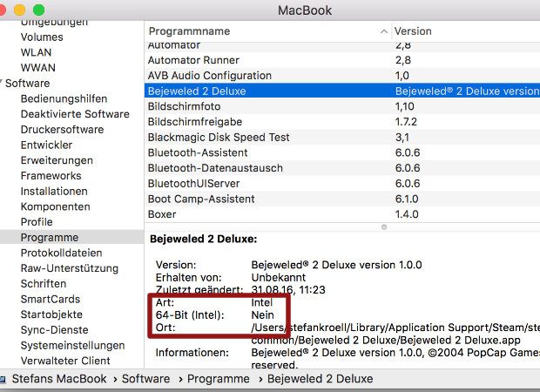Image resolution: width=540 pixels, height=392 pixels.
Task: Select the Boxer row
Action: tap(342, 214)
